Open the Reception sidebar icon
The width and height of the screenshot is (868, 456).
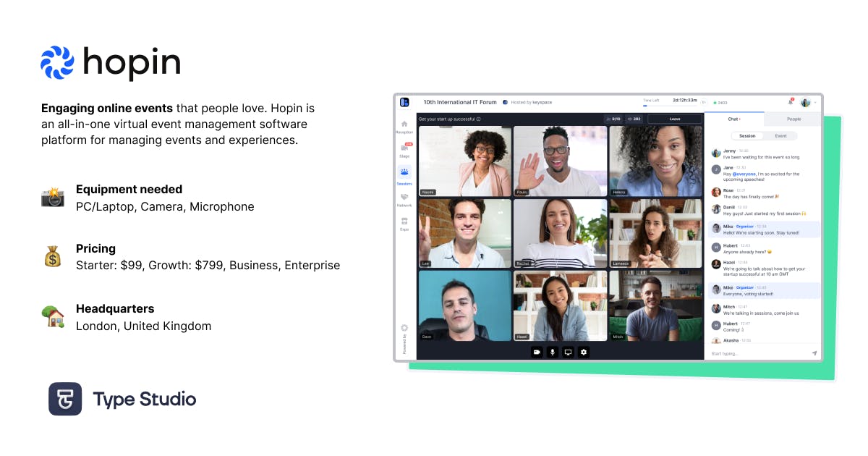pos(404,124)
